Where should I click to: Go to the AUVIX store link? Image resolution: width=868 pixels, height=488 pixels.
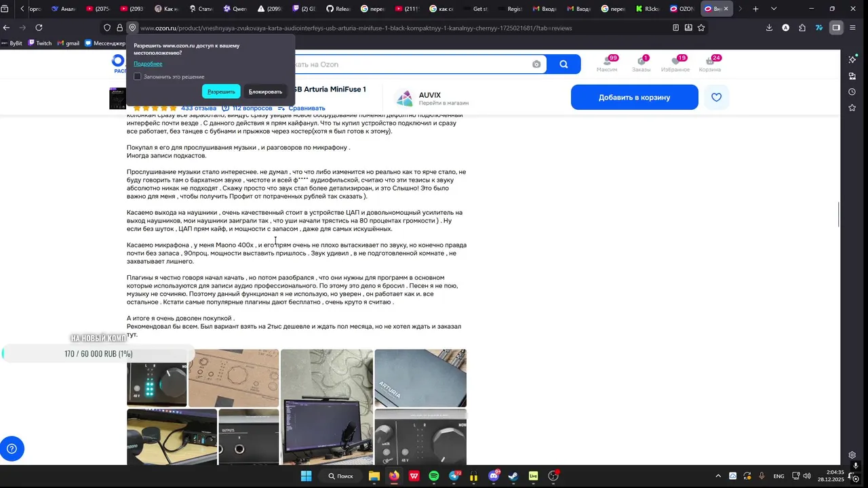[x=431, y=98]
